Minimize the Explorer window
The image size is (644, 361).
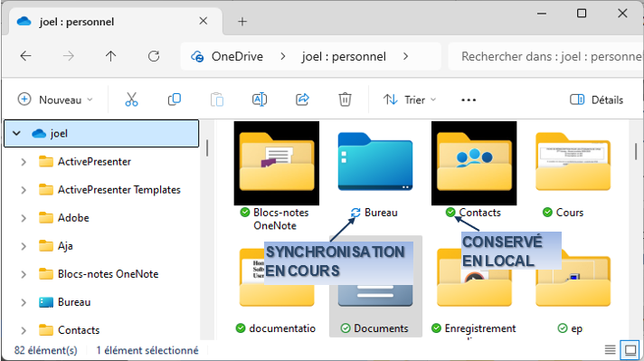tap(542, 14)
